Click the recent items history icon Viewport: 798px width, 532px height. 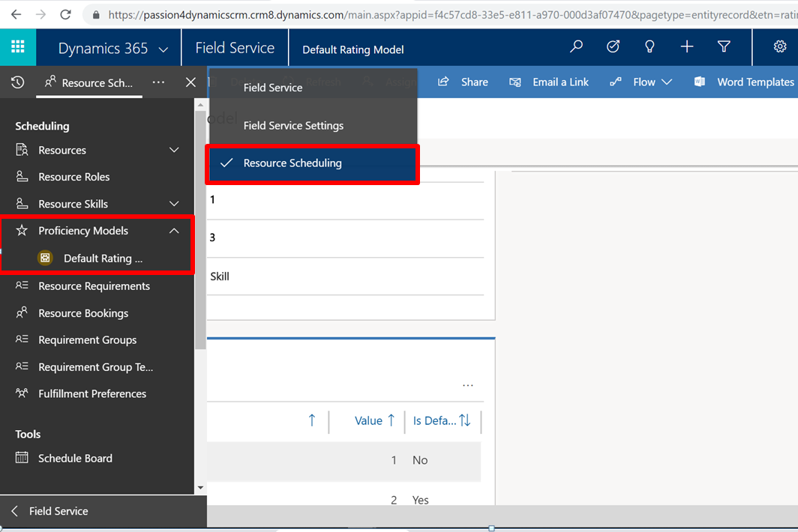tap(18, 82)
